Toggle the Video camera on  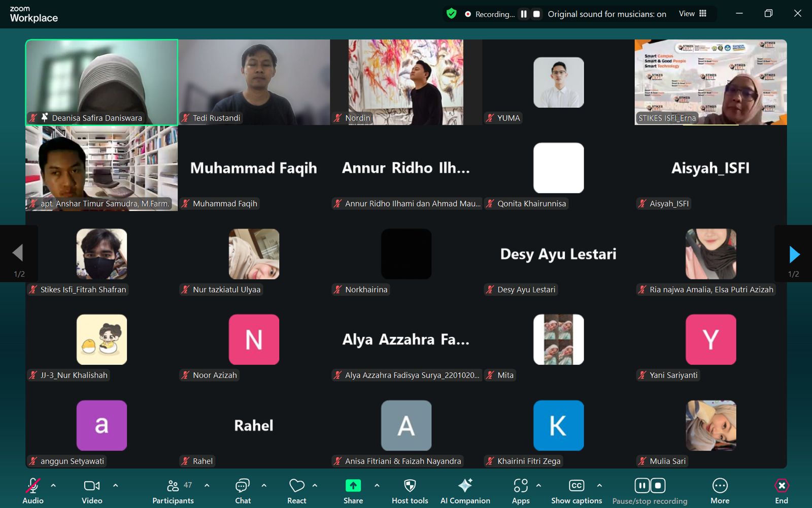click(x=92, y=486)
